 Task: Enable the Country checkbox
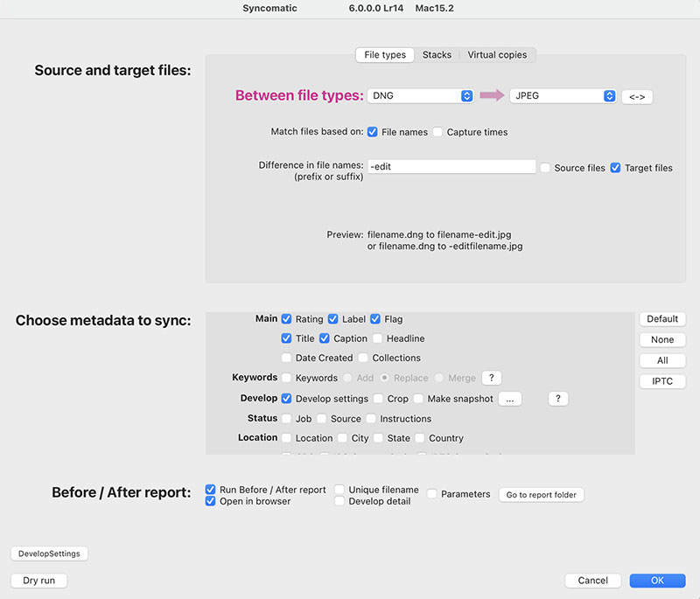click(420, 438)
